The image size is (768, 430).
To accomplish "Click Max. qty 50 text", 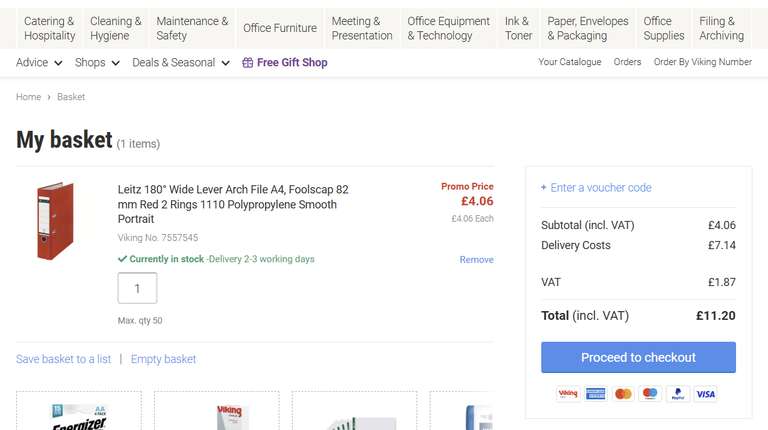I will pos(140,320).
